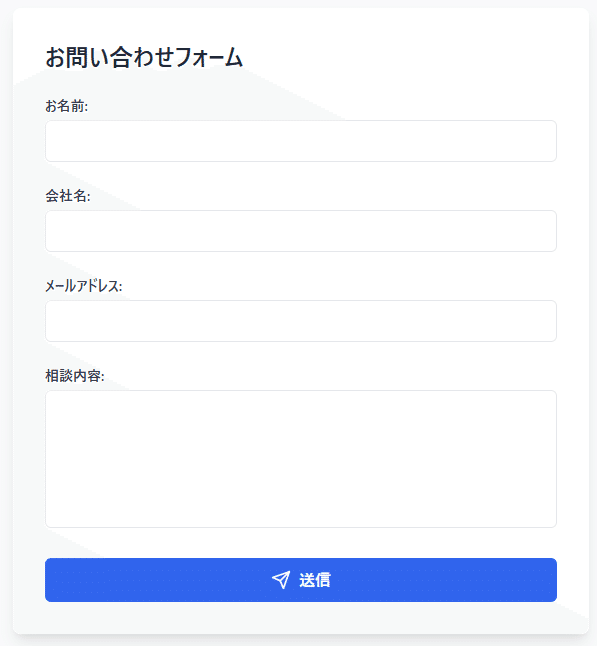Choose the company name box under 会社名
Image resolution: width=597 pixels, height=646 pixels.
301,231
